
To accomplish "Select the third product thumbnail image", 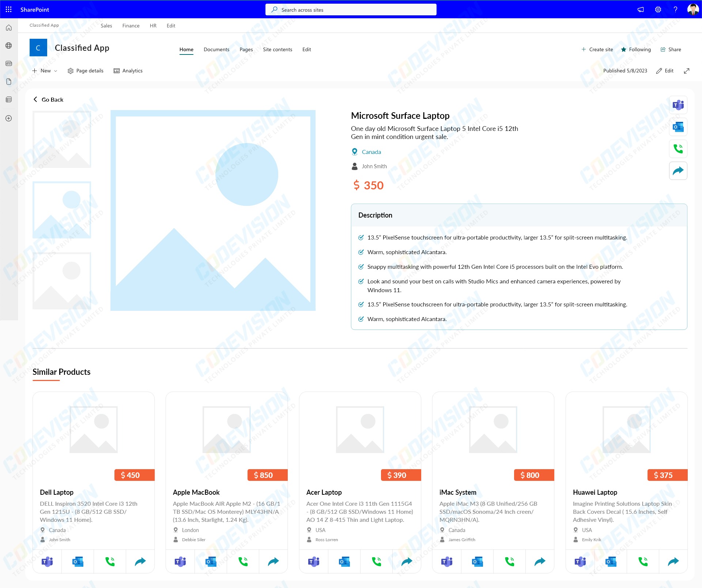I will 62,281.
